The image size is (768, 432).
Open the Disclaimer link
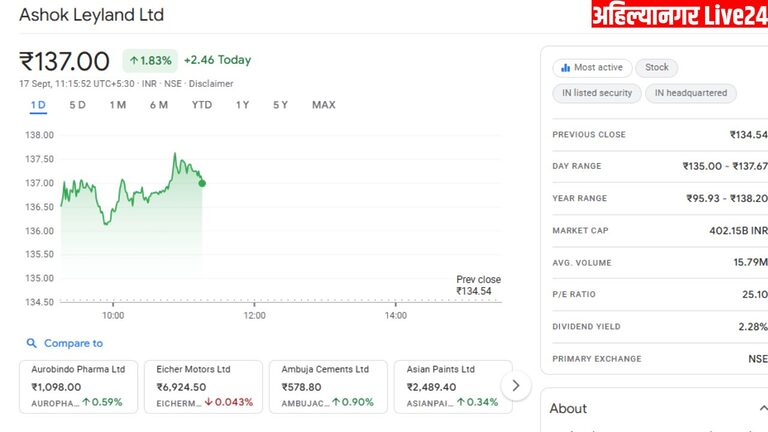point(211,84)
